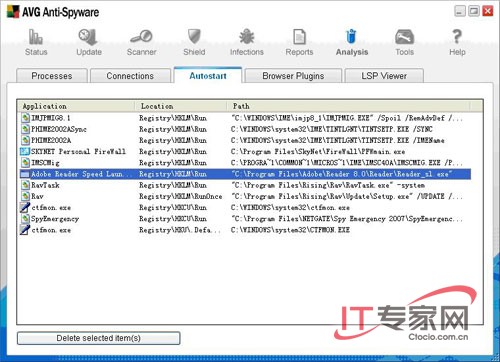
Task: Sort by the Application column header
Action: (76, 106)
